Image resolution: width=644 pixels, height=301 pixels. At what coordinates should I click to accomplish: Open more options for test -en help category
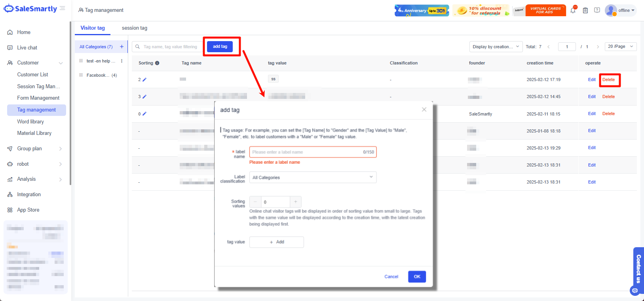(122, 61)
